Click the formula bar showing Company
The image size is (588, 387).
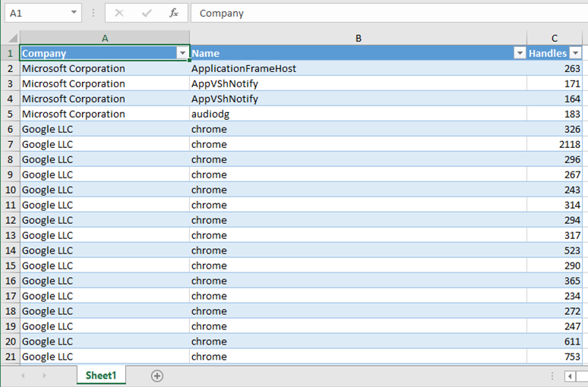tap(380, 13)
